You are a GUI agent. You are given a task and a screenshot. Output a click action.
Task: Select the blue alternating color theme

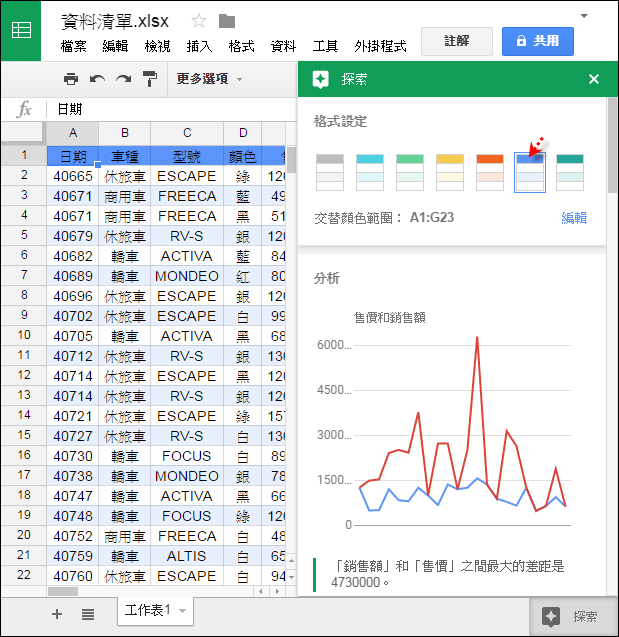coord(530,172)
